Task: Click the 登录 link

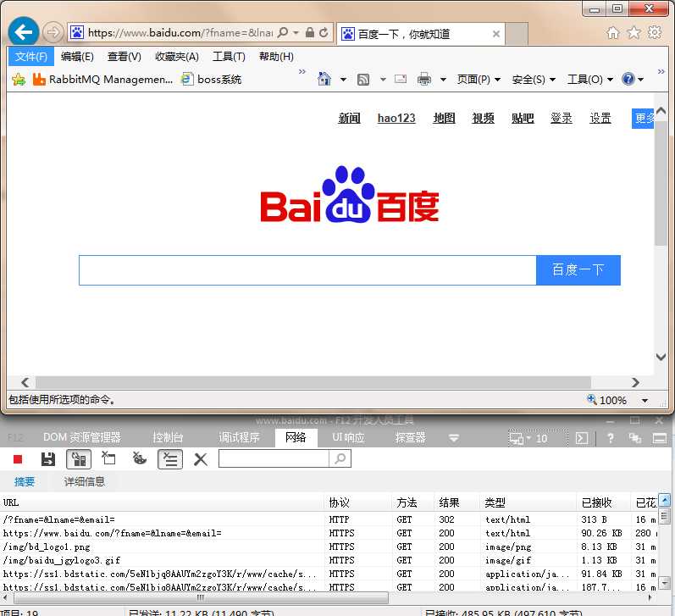Action: click(x=562, y=118)
